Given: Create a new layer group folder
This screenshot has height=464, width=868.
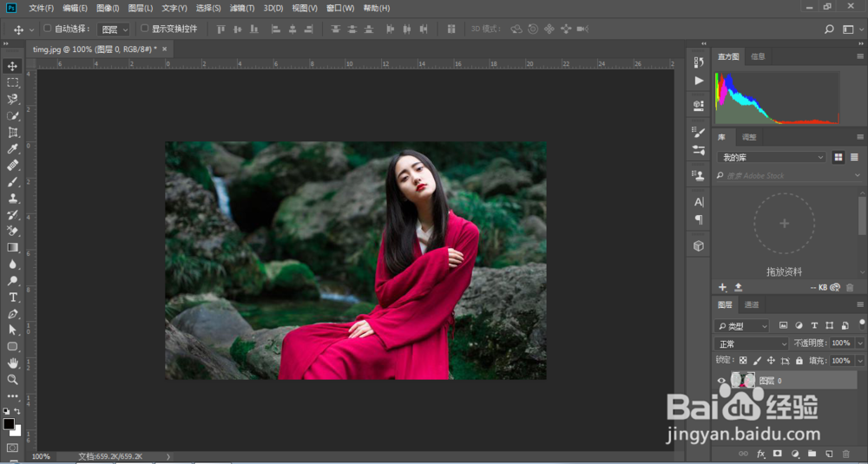Looking at the screenshot, I should [812, 454].
